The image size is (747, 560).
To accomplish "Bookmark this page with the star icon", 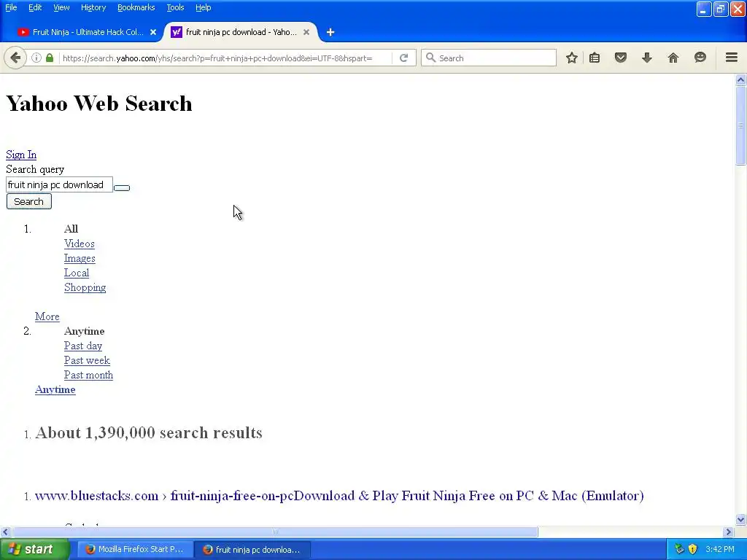I will coord(572,58).
